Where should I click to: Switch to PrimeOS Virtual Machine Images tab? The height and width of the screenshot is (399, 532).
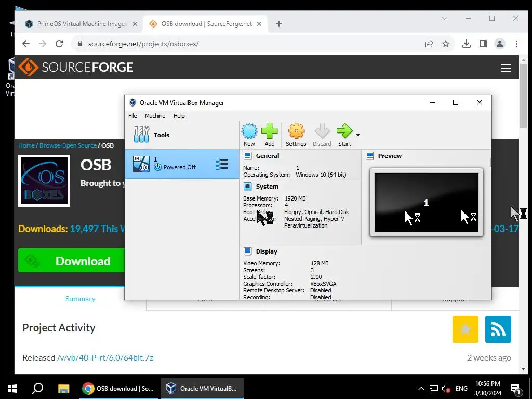[x=82, y=24]
